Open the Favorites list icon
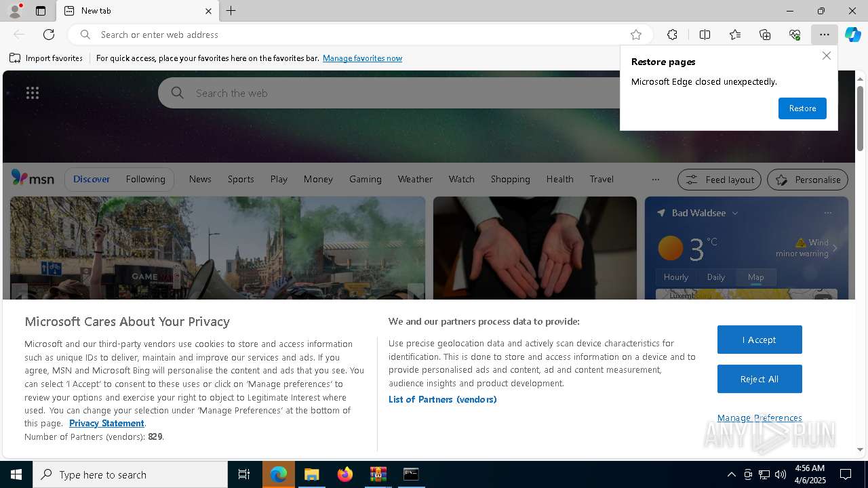Screen dimensions: 868x488 coord(735,35)
